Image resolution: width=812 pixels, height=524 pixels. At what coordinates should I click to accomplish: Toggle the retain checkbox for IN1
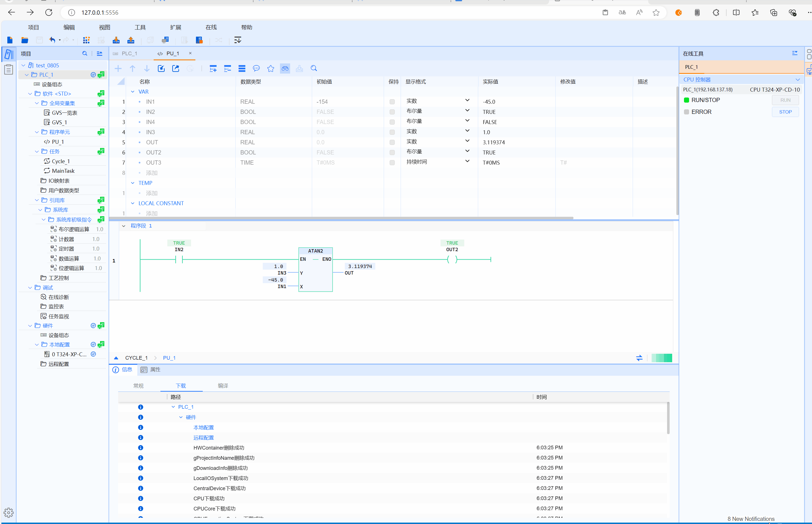(392, 102)
